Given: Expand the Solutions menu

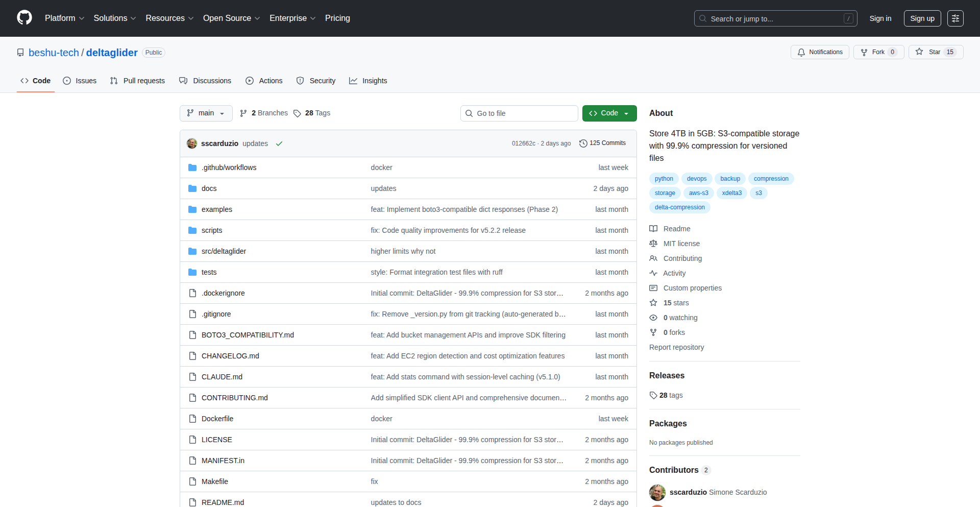Looking at the screenshot, I should pyautogui.click(x=115, y=18).
